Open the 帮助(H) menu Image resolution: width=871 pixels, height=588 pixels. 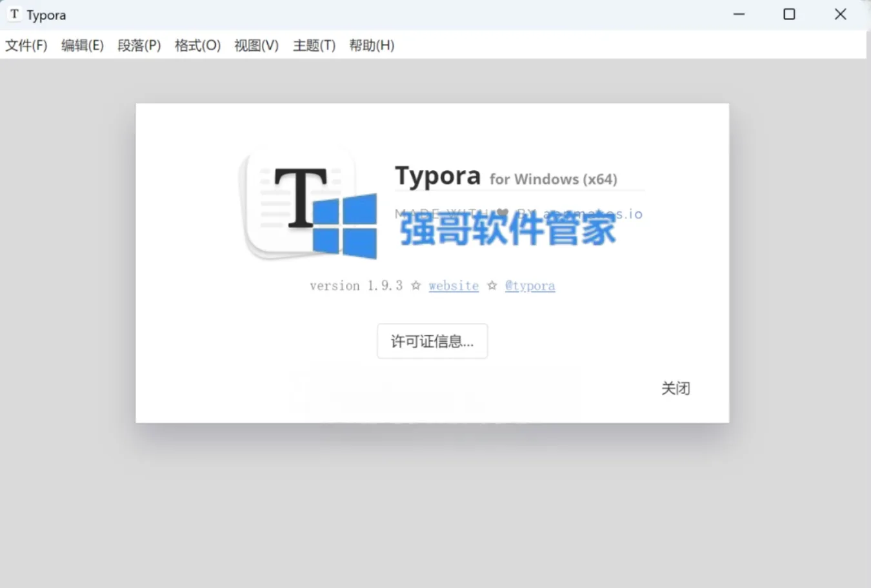pyautogui.click(x=372, y=45)
